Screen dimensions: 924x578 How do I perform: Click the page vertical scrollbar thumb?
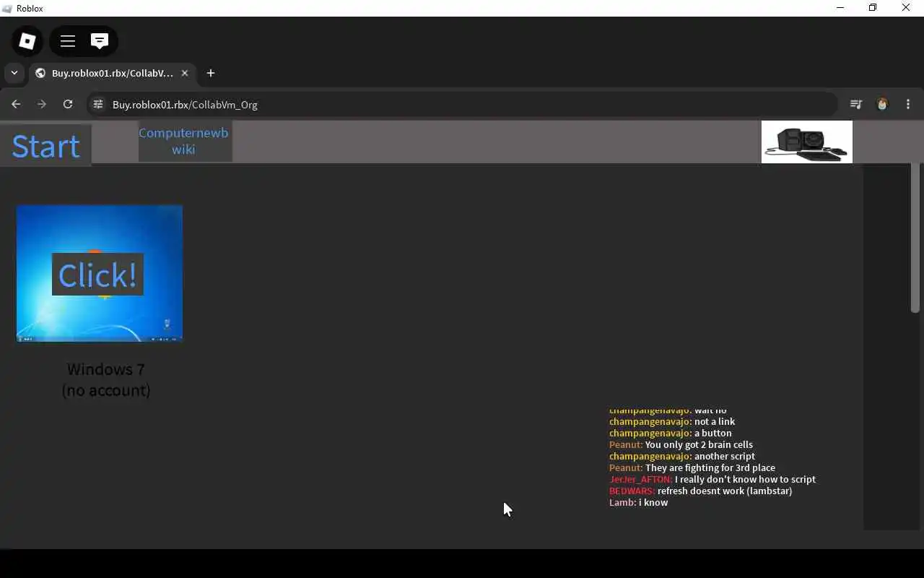click(915, 238)
